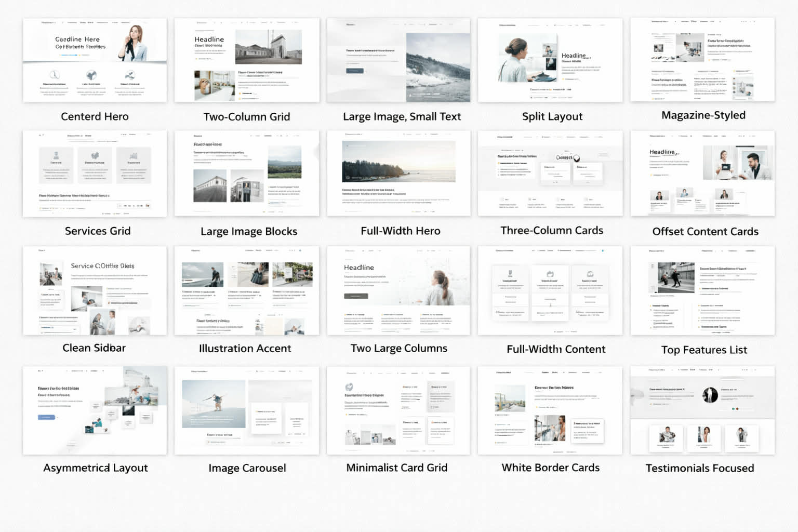Open the Image Carousel layout preview
The height and width of the screenshot is (532, 798).
pyautogui.click(x=246, y=410)
